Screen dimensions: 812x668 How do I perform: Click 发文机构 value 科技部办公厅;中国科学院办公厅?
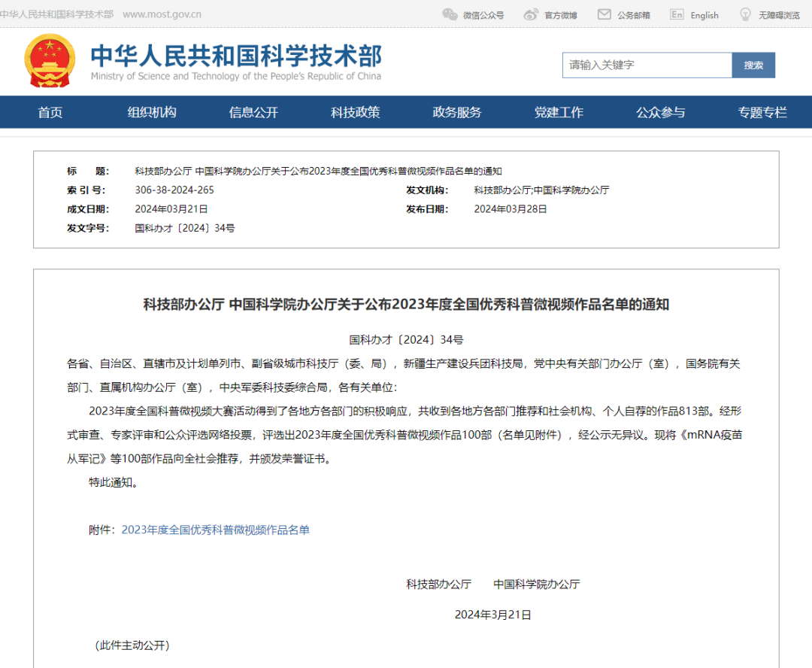point(541,190)
